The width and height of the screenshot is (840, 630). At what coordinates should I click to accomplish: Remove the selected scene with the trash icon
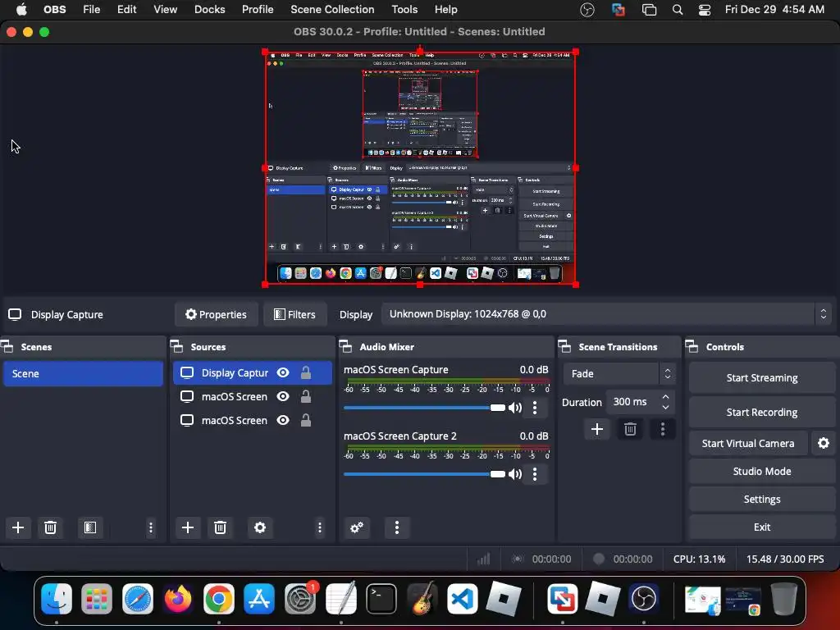50,527
